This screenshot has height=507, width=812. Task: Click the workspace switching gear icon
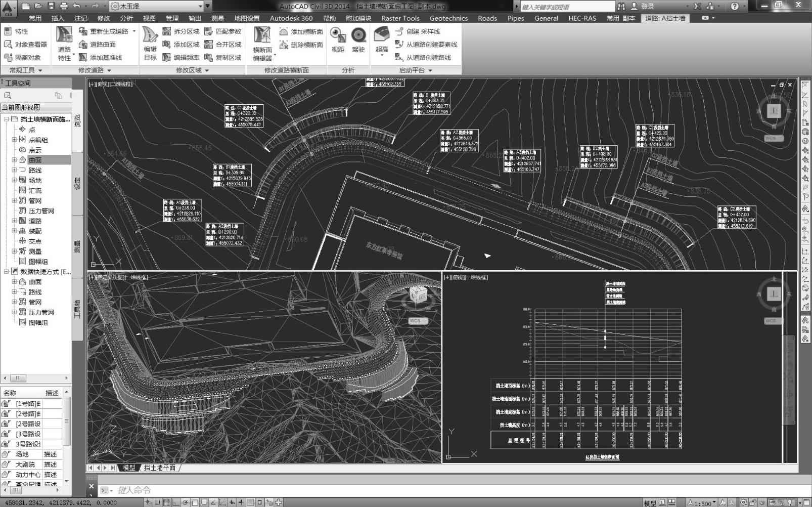point(744,502)
